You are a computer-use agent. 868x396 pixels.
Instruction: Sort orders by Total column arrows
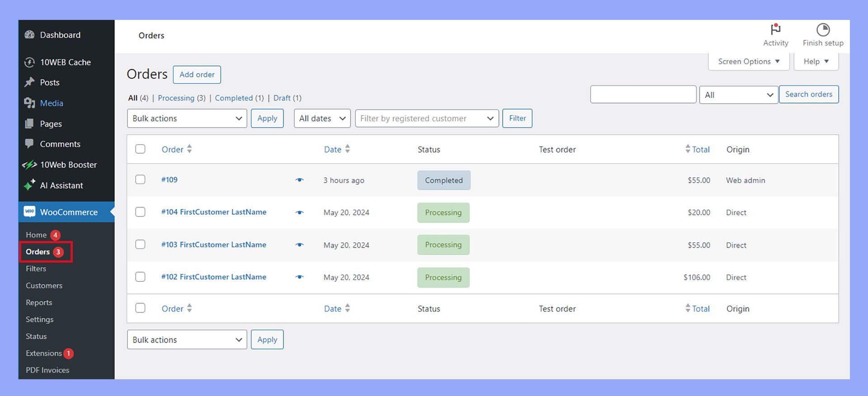click(688, 149)
